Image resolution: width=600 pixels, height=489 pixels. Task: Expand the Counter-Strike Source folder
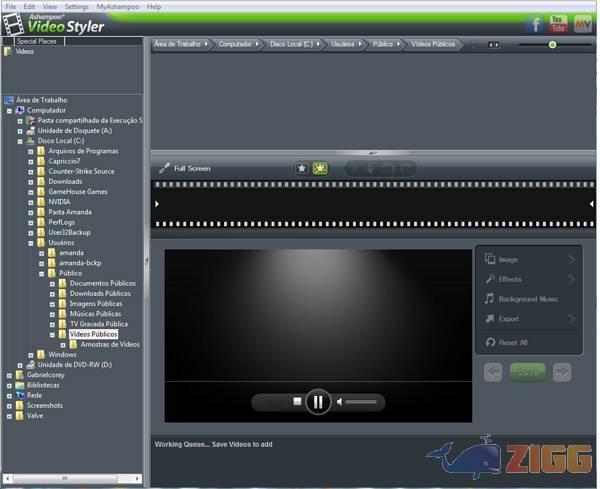click(31, 172)
